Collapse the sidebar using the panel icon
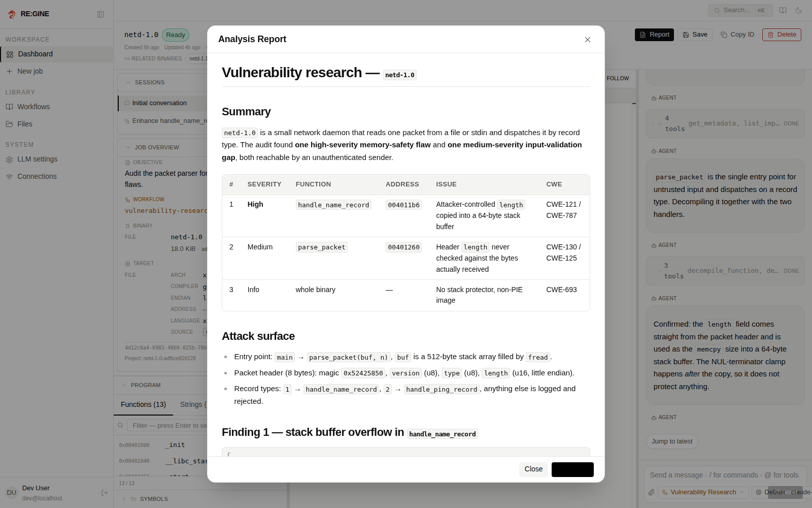Screen dimensions: 812x508 [x=100, y=14]
